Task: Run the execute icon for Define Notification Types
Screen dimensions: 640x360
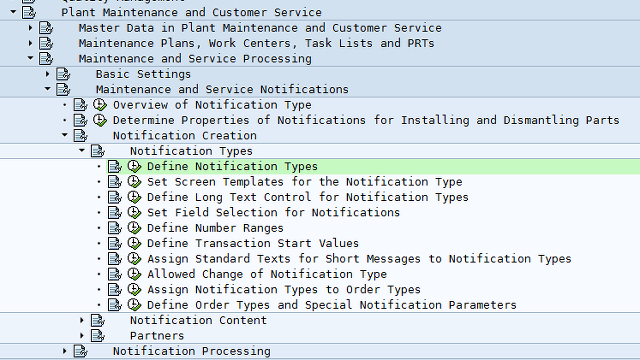Action: [134, 167]
